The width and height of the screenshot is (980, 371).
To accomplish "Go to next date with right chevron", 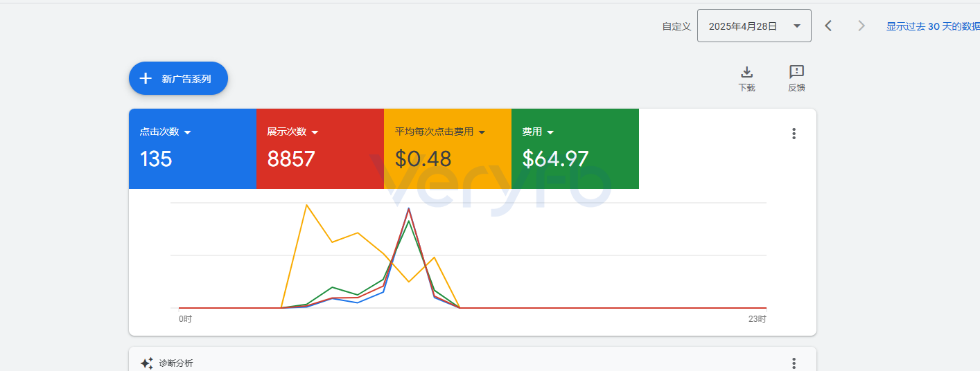I will pos(861,26).
